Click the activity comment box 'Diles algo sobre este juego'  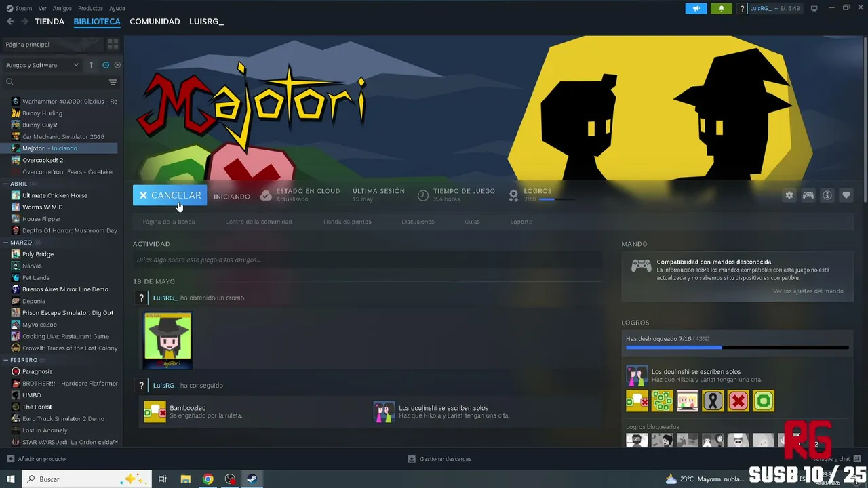[x=368, y=260]
